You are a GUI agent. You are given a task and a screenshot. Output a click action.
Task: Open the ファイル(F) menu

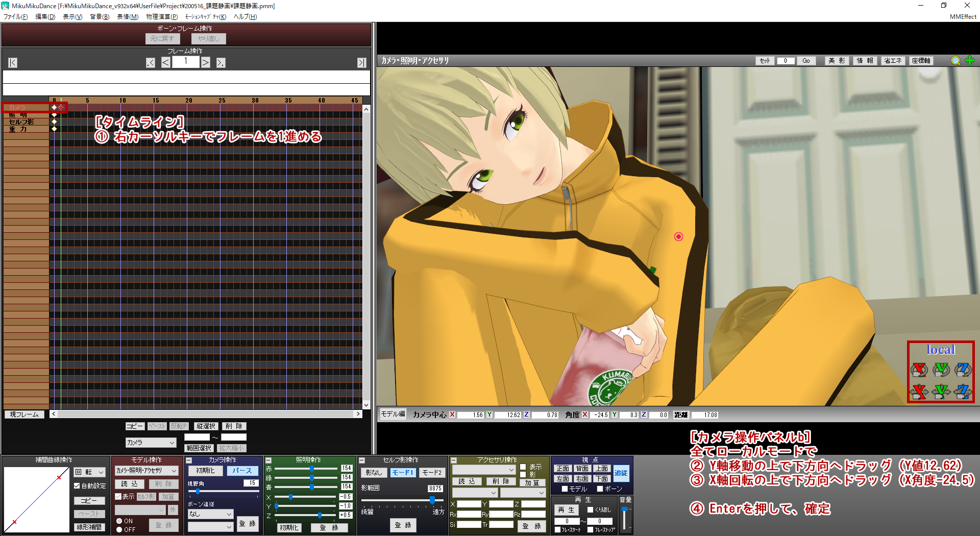click(x=15, y=17)
